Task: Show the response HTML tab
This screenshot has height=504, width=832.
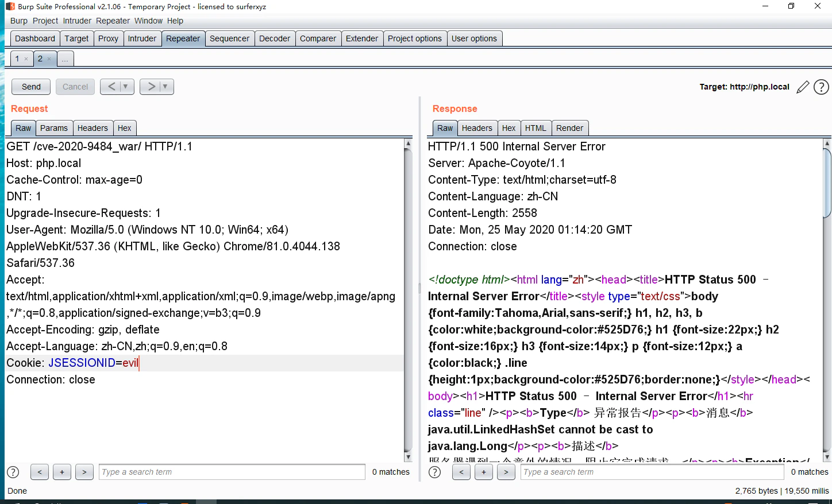Action: click(x=536, y=128)
